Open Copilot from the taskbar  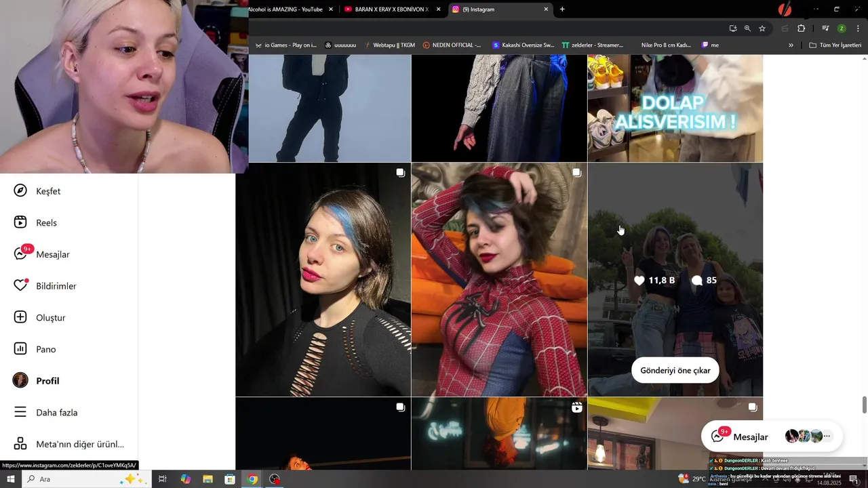point(186,479)
